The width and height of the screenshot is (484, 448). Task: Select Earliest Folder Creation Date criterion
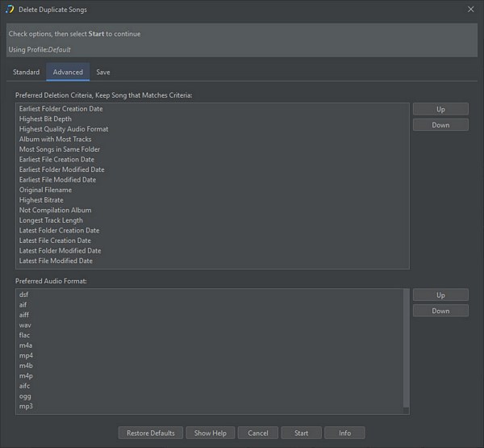[x=60, y=109]
